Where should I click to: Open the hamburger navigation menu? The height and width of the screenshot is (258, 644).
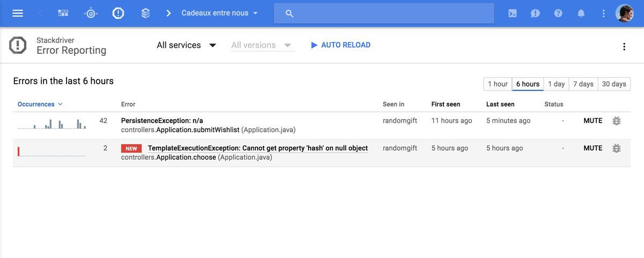click(18, 13)
